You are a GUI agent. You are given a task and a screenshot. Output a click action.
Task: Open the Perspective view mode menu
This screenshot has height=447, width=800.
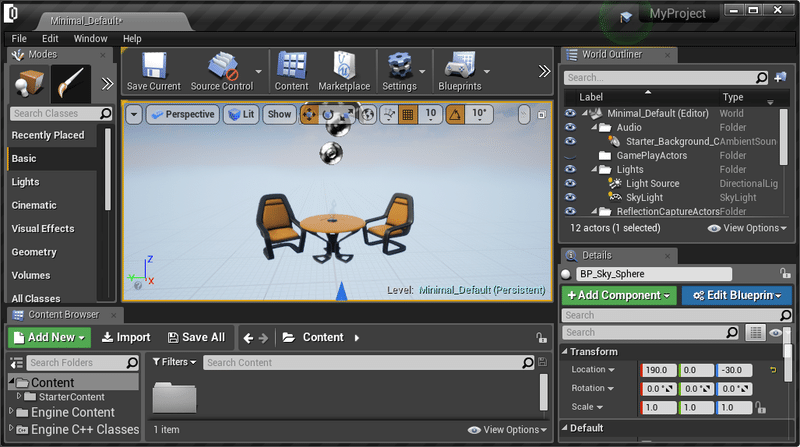coord(183,114)
